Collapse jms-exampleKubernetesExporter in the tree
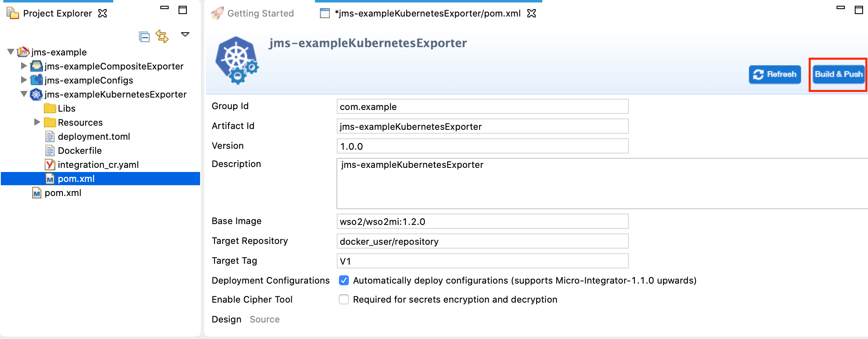Screen dimensions: 868x339 tap(24, 94)
